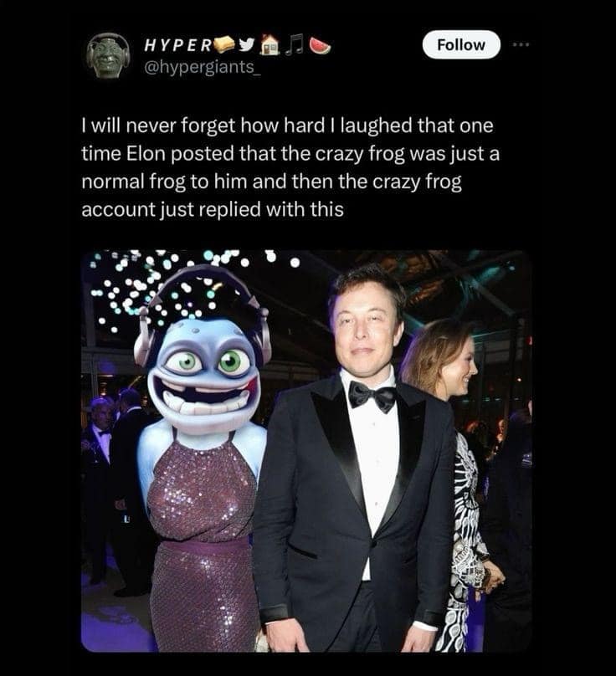Click the black bow tie in the photo
This screenshot has height=676, width=616.
click(x=372, y=396)
